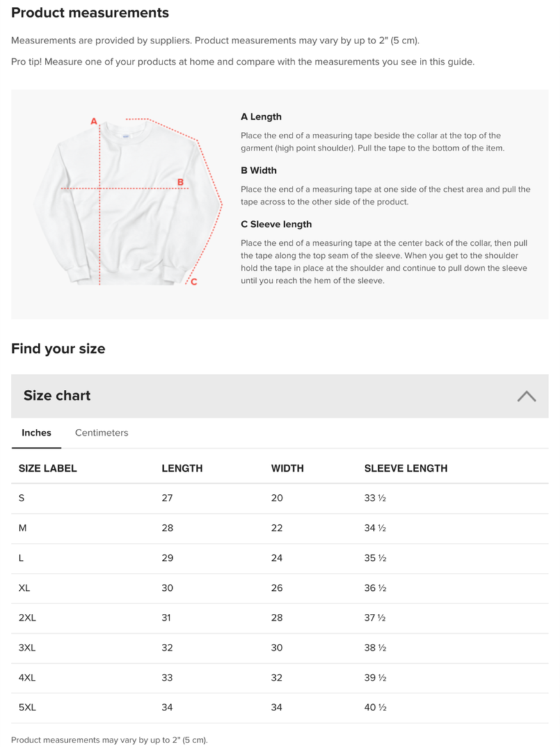
Task: Switch to the Centimeters tab
Action: click(x=101, y=433)
